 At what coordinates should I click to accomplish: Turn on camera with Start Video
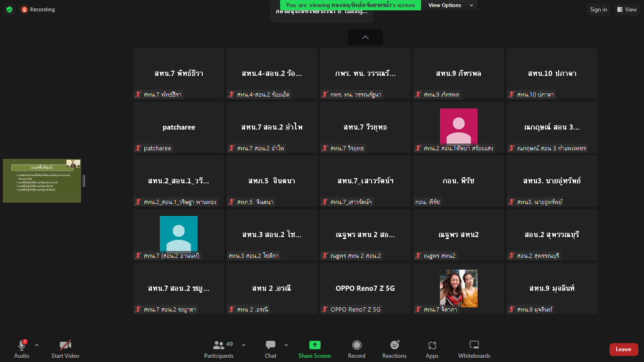coord(65,349)
